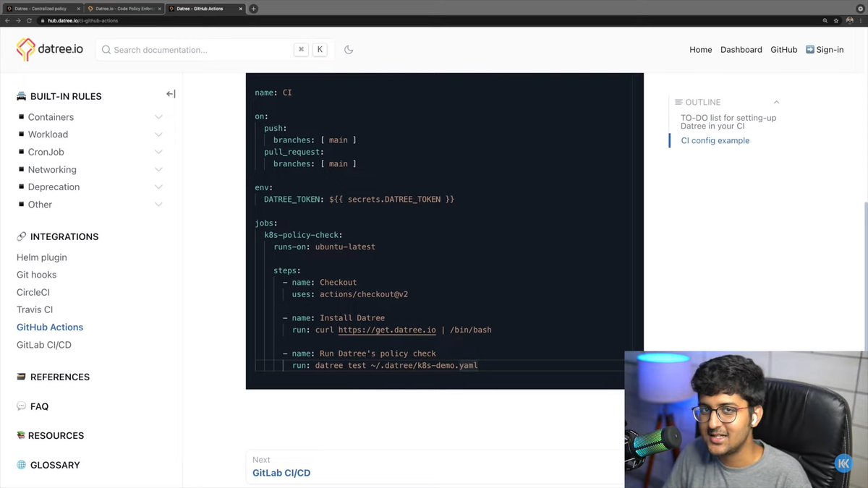The image size is (868, 488).
Task: Open Dashboard in top navigation
Action: pyautogui.click(x=741, y=50)
